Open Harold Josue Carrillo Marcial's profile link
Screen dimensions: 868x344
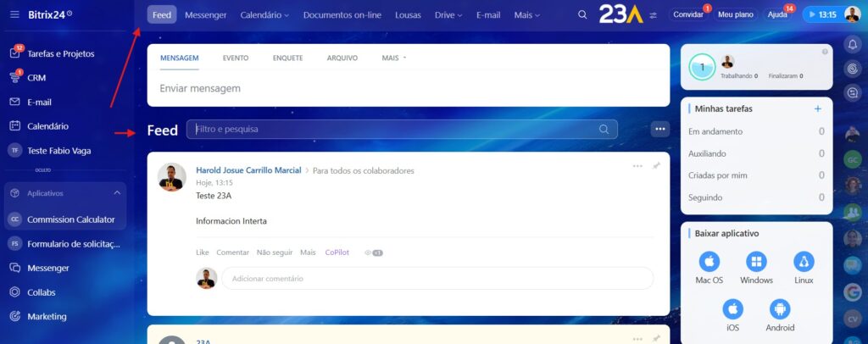tap(248, 170)
